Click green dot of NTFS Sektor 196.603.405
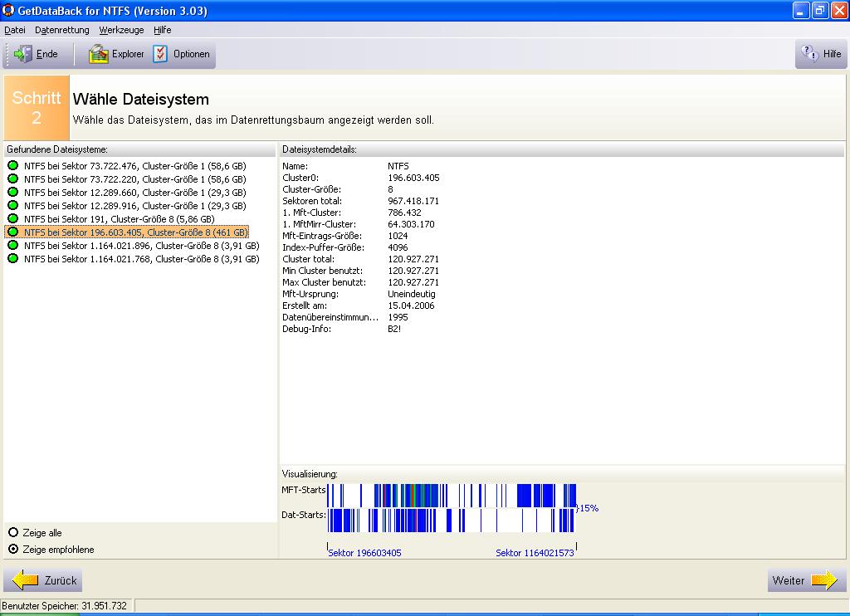850x616 pixels. click(x=13, y=232)
